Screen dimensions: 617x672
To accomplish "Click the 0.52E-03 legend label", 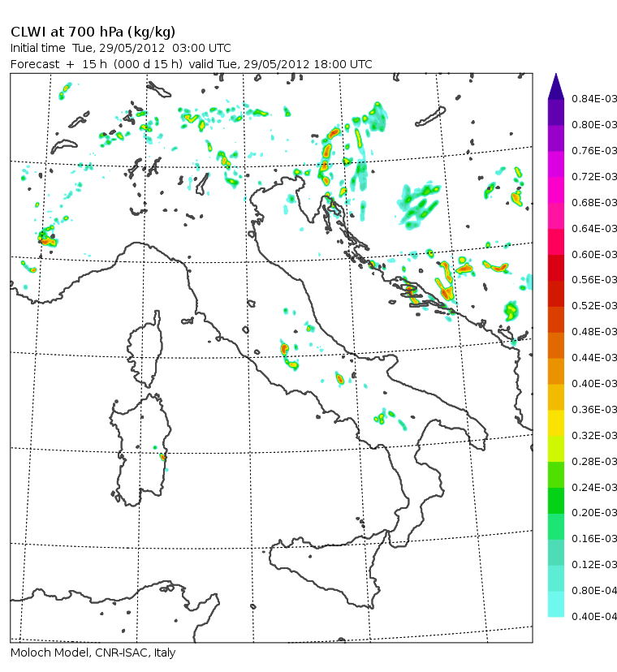I will click(x=594, y=306).
